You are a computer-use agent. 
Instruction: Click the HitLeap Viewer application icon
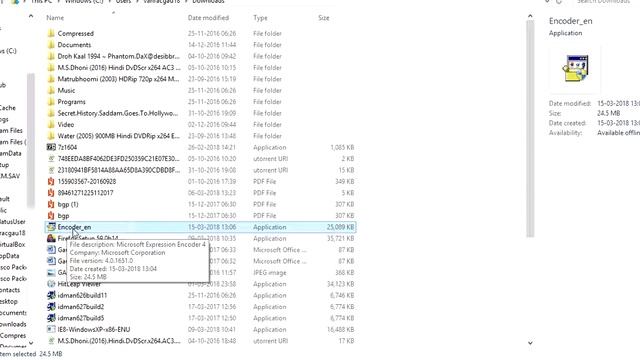51,284
